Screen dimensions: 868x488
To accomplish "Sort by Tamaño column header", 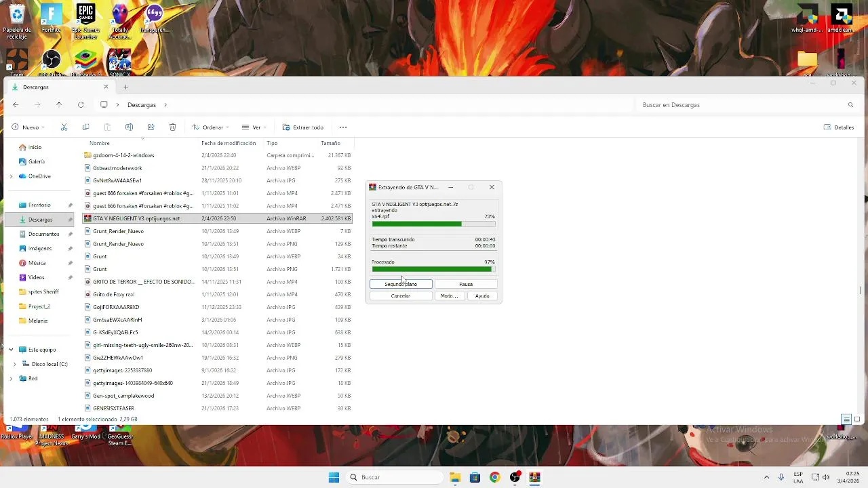I will (x=330, y=143).
